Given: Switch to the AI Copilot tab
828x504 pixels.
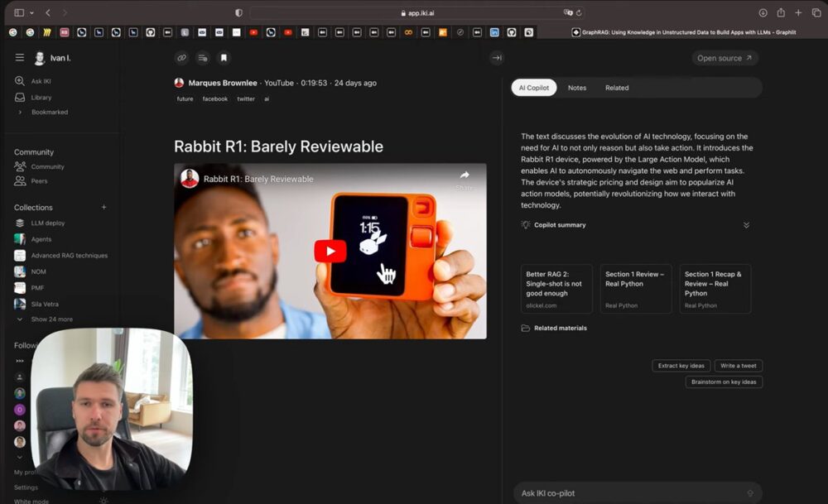Looking at the screenshot, I should pos(534,88).
